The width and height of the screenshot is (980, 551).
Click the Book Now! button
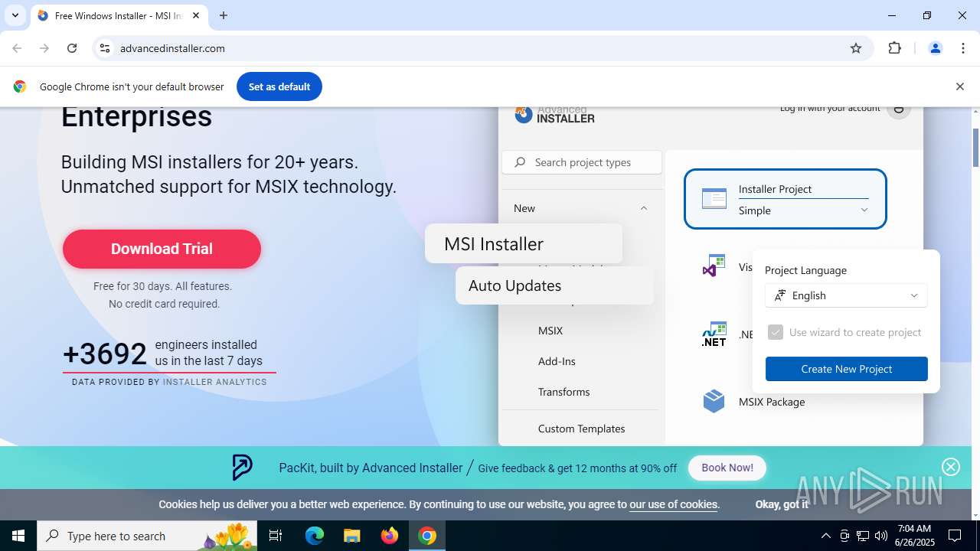pyautogui.click(x=727, y=468)
